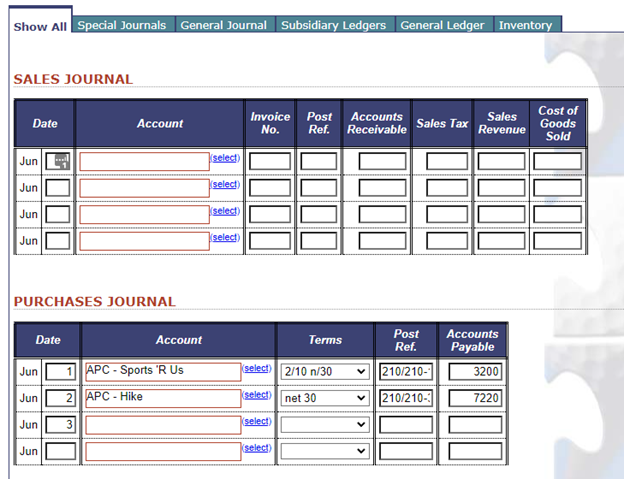Viewport: 624px width, 479px height.
Task: Click Accounts Payable field showing 7220
Action: (x=475, y=398)
